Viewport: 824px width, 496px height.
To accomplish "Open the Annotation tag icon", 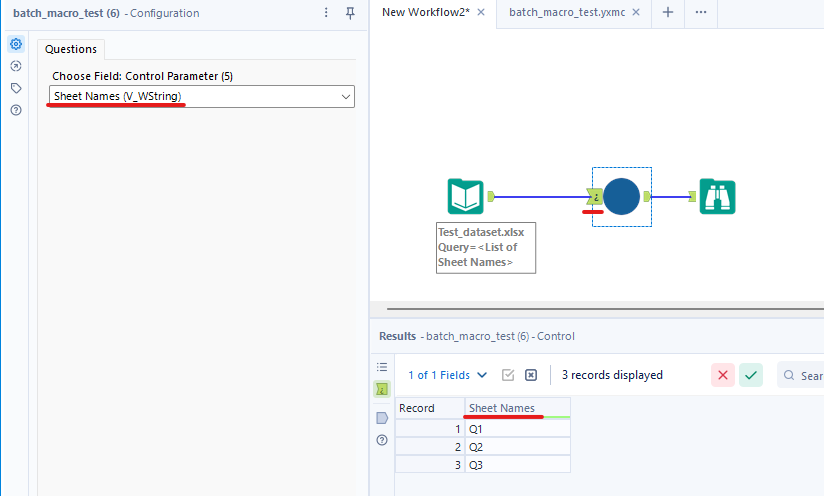I will [x=16, y=88].
